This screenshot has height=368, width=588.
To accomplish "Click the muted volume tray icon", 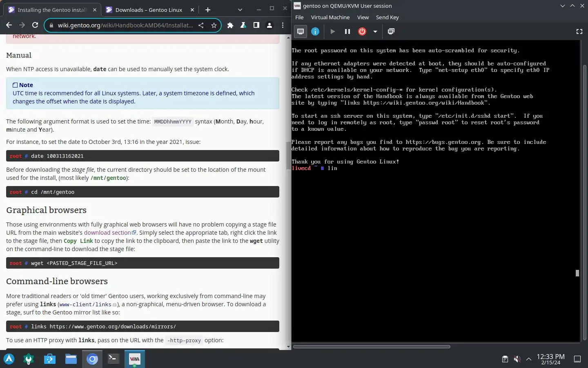I will (517, 359).
